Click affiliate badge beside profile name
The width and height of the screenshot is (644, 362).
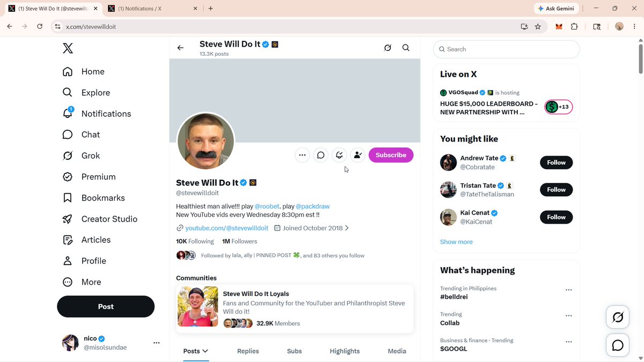click(253, 183)
